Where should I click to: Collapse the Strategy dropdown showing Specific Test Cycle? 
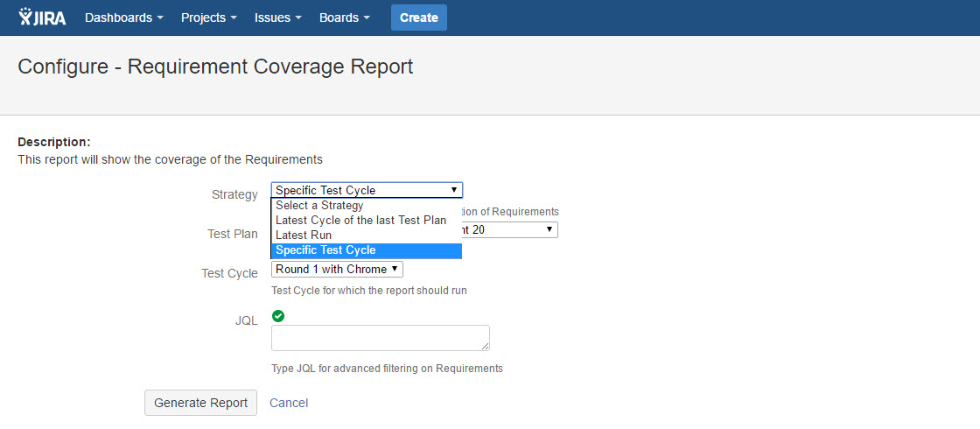(x=367, y=190)
